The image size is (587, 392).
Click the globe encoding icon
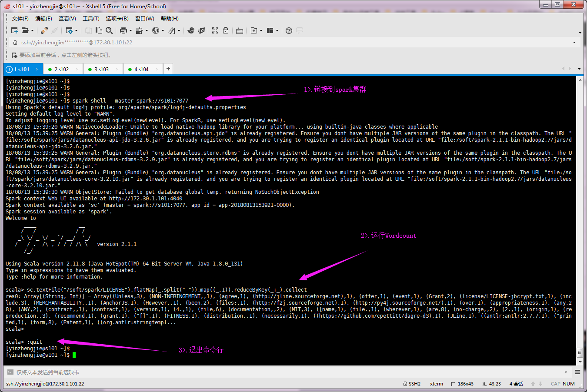(x=156, y=30)
